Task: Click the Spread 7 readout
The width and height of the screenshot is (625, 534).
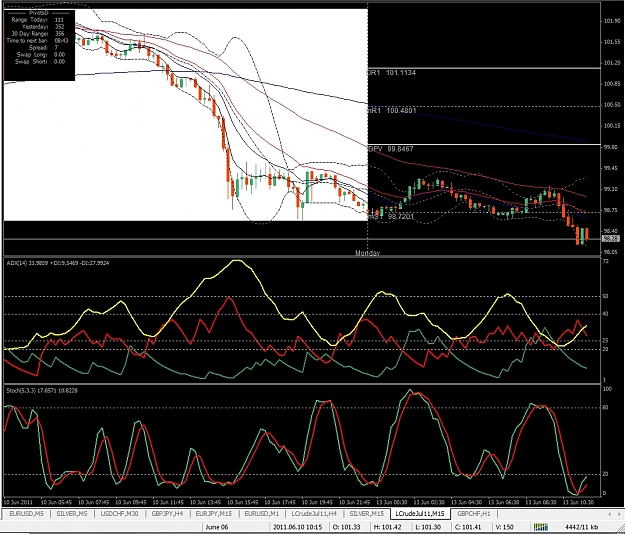Action: tap(43, 47)
